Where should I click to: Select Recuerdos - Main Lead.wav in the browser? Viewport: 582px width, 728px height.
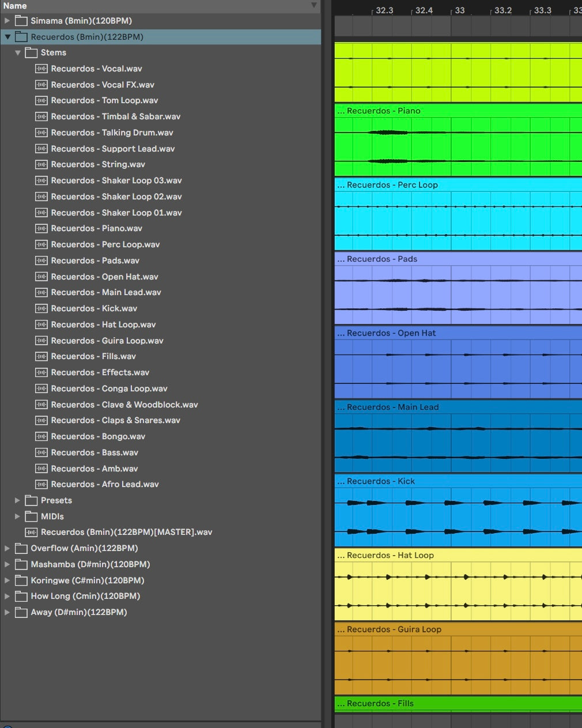tap(105, 292)
